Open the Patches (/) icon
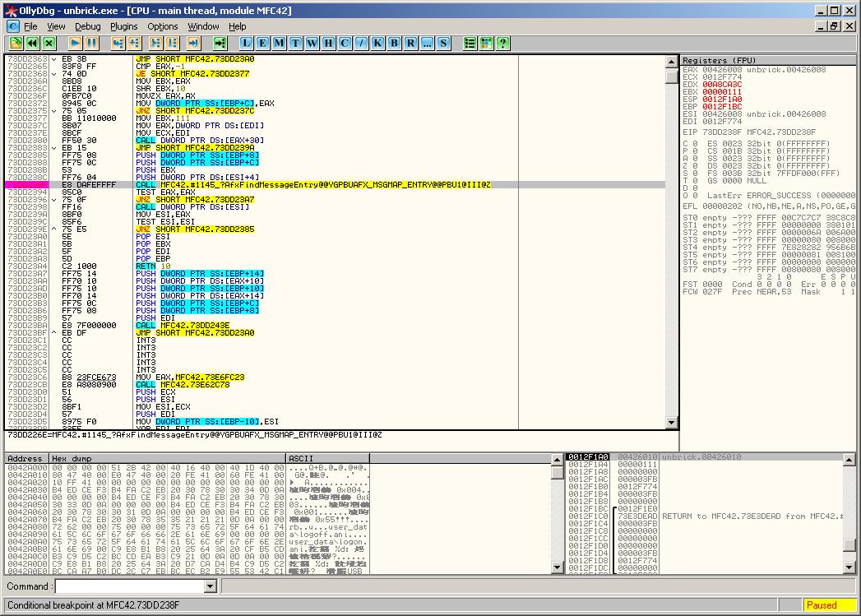The width and height of the screenshot is (861, 616). click(361, 43)
